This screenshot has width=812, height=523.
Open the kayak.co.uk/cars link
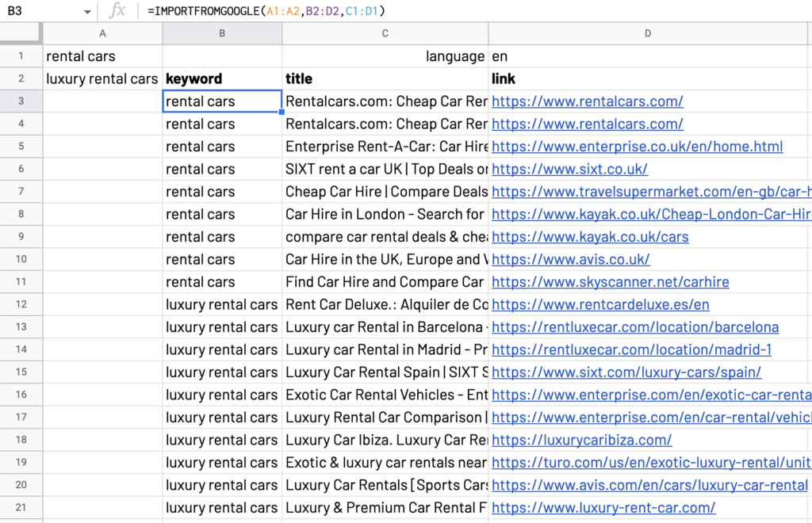[x=590, y=236]
